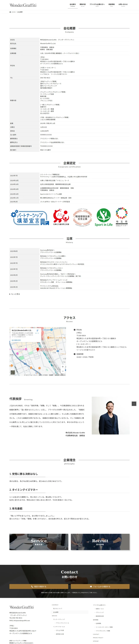
Task: Click the WonderGraffiti logo in header
Action: (x=23, y=5)
